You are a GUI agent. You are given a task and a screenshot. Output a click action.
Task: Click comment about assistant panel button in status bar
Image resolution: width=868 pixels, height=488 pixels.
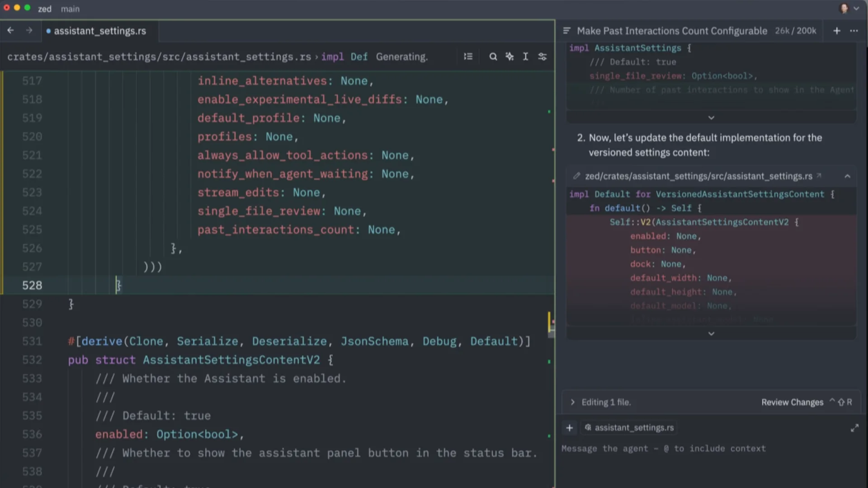(316, 453)
